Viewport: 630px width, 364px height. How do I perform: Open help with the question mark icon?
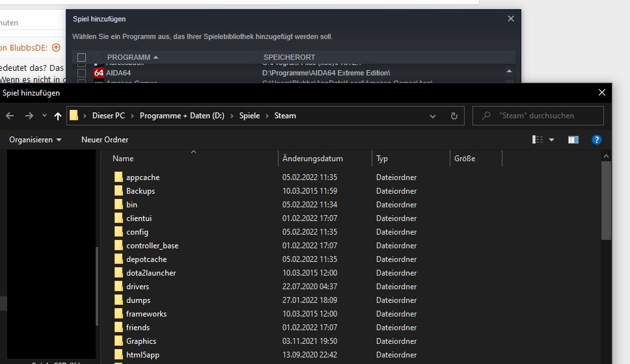[x=597, y=140]
